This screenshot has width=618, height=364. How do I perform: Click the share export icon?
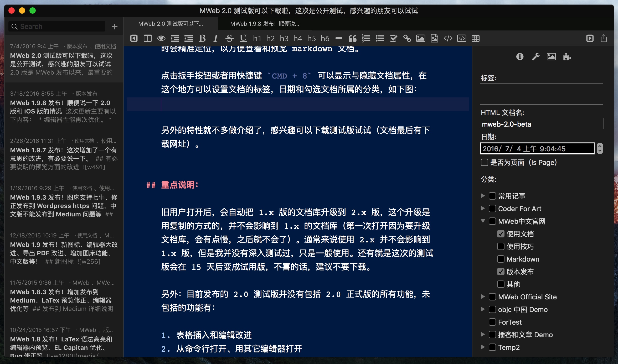tap(604, 38)
